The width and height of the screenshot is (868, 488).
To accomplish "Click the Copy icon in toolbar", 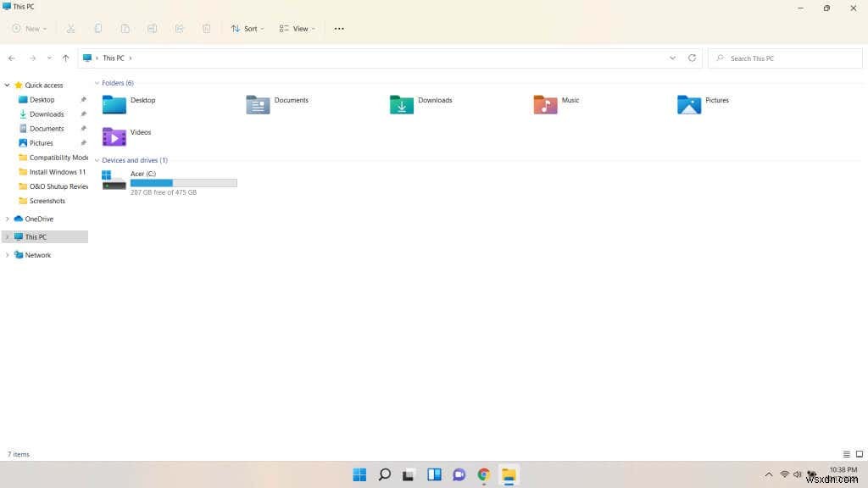I will click(98, 29).
